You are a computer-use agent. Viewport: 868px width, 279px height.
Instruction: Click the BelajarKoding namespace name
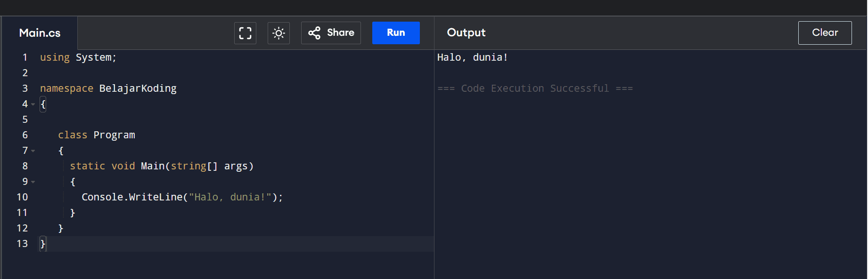[138, 88]
